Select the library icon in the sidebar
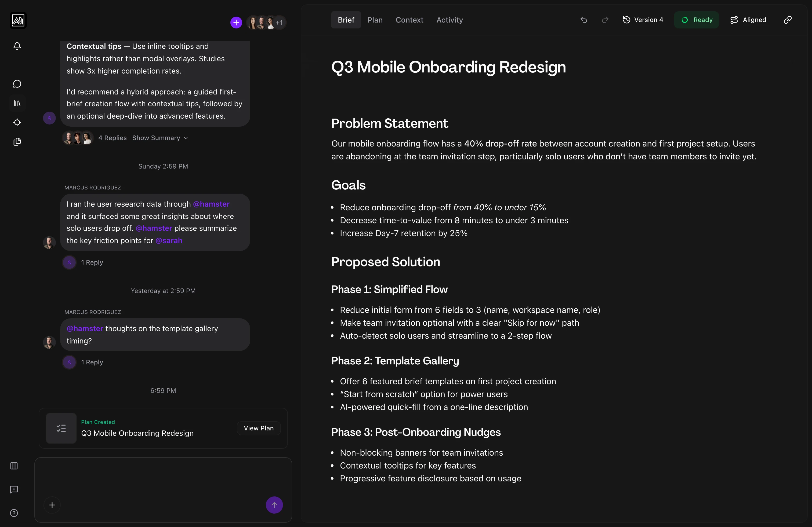812x527 pixels. pyautogui.click(x=17, y=103)
